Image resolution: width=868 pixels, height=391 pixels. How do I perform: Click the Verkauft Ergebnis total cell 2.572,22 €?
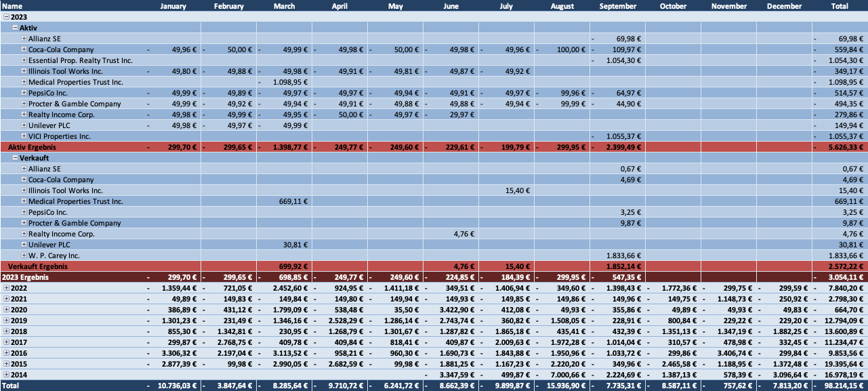(x=840, y=266)
